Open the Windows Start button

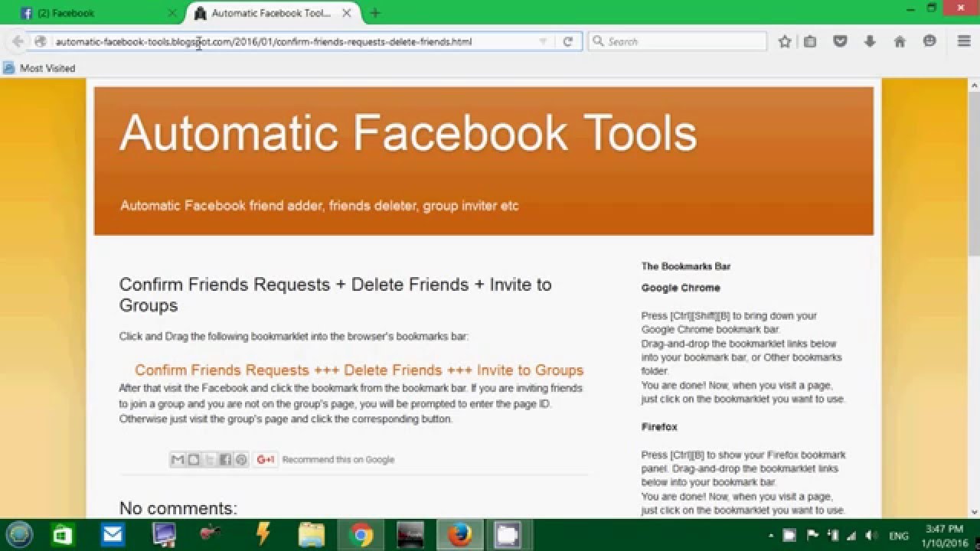point(19,535)
